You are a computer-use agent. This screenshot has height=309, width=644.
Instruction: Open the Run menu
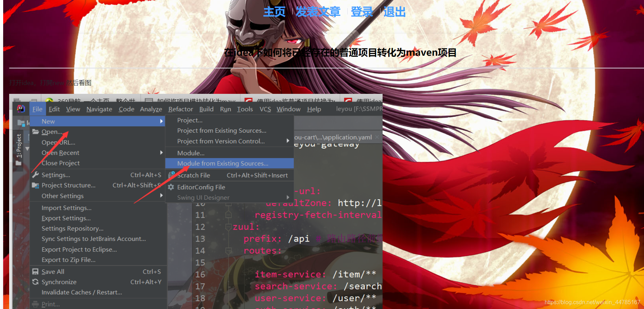click(225, 109)
